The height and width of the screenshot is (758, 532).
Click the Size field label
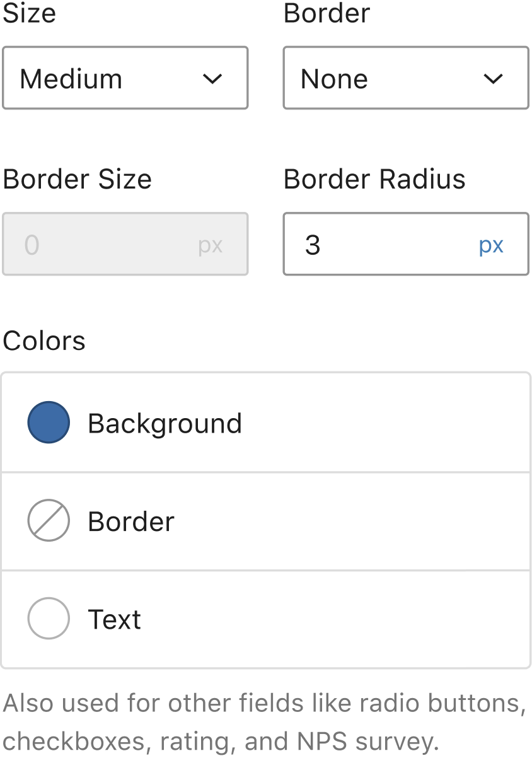(x=30, y=13)
